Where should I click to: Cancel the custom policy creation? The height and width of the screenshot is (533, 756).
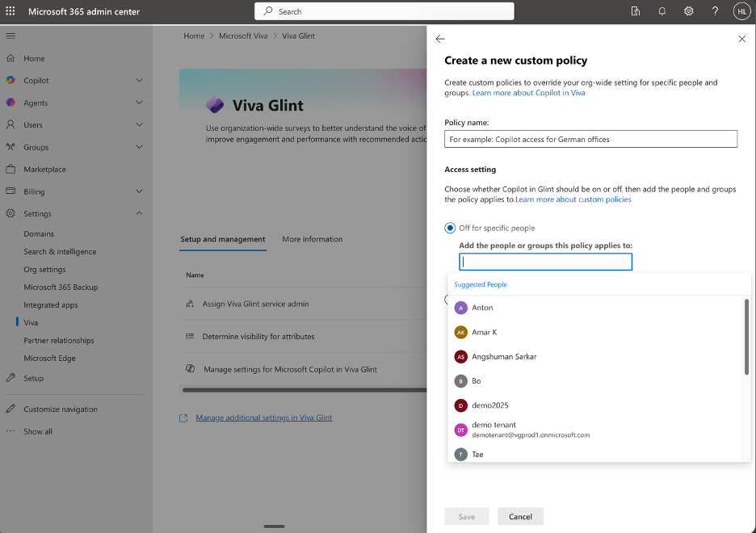520,516
